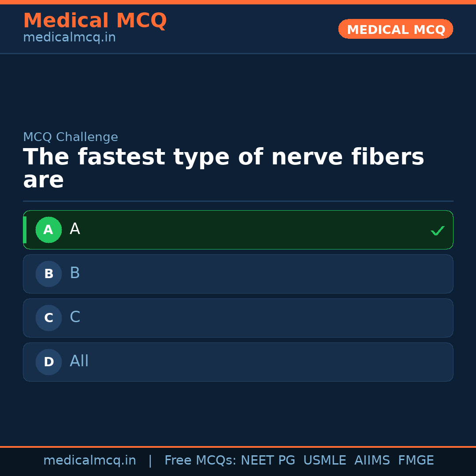Viewport: 476px width, 476px height.
Task: Select answer option B
Action: click(x=238, y=274)
